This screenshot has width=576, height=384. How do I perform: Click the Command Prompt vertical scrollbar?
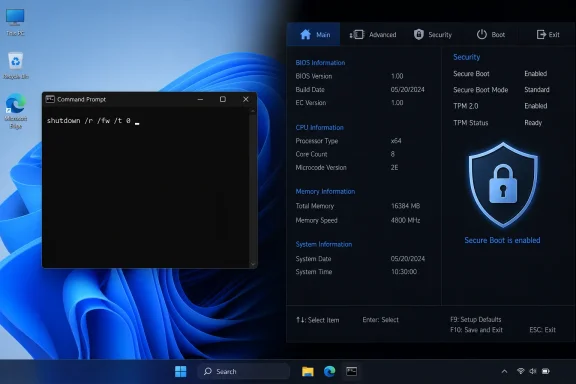pos(252,187)
